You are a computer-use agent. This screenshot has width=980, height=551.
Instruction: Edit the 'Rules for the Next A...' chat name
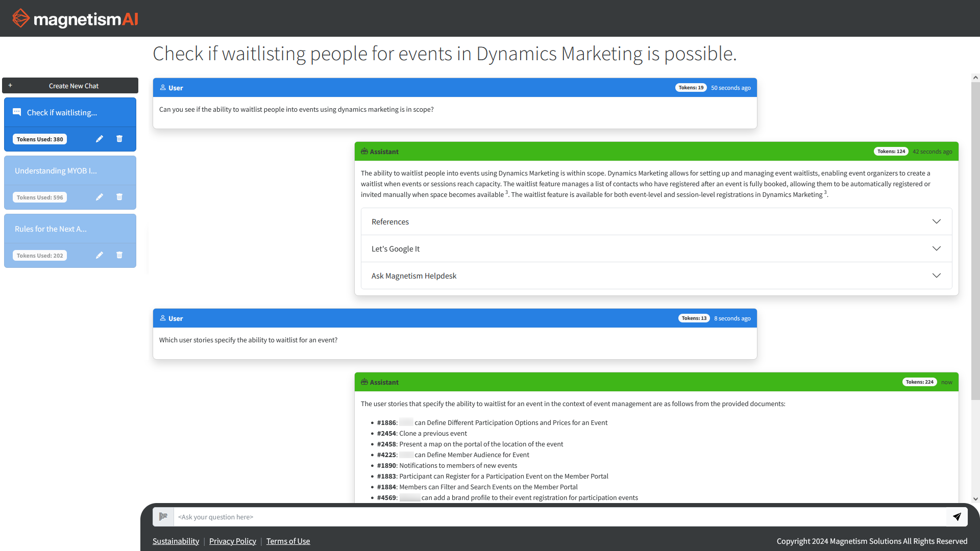point(100,255)
